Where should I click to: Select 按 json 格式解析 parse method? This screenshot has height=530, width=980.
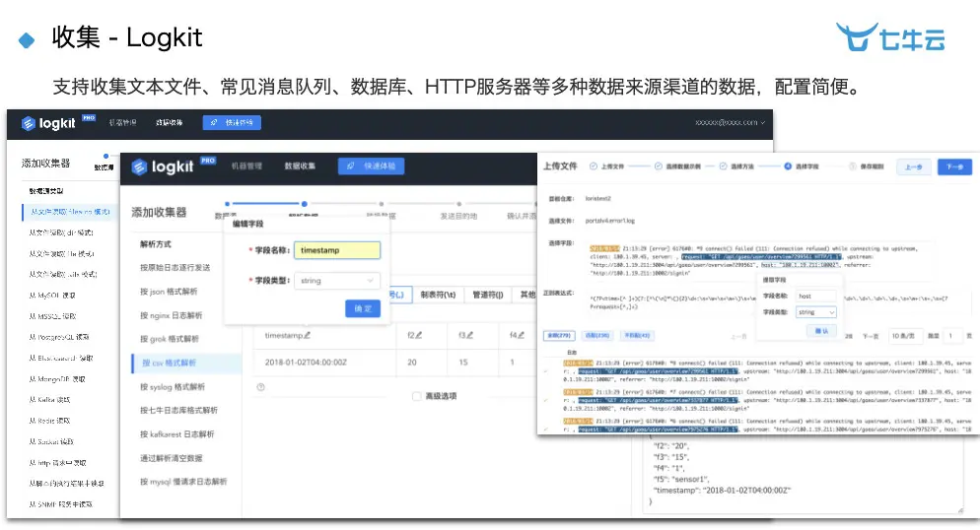point(169,292)
